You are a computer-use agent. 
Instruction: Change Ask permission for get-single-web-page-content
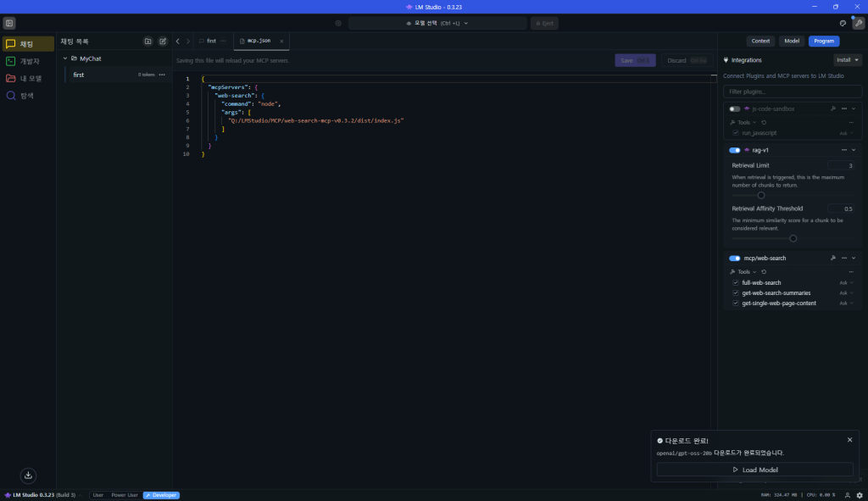coord(847,303)
